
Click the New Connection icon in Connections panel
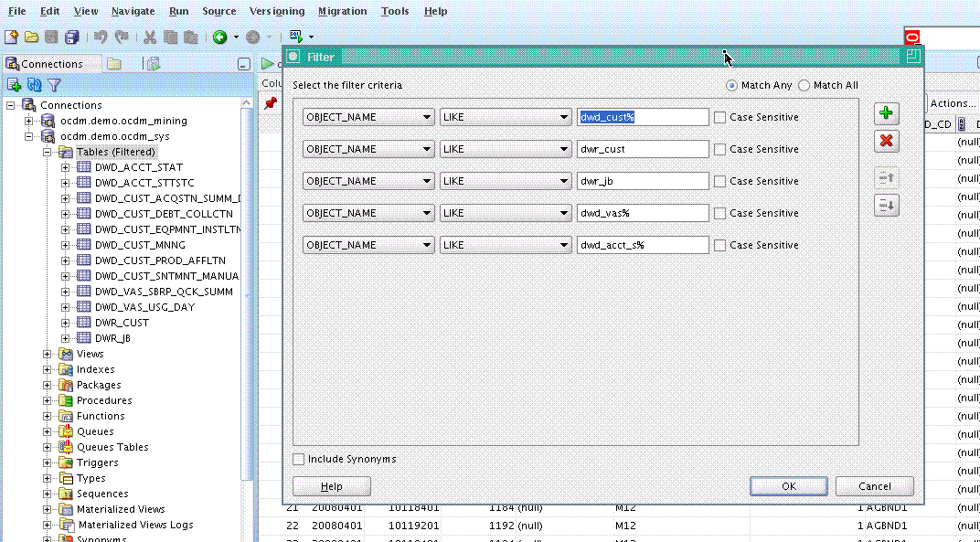coord(15,85)
